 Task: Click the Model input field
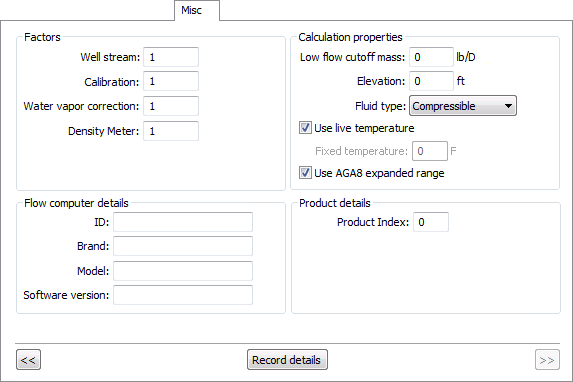[x=183, y=271]
